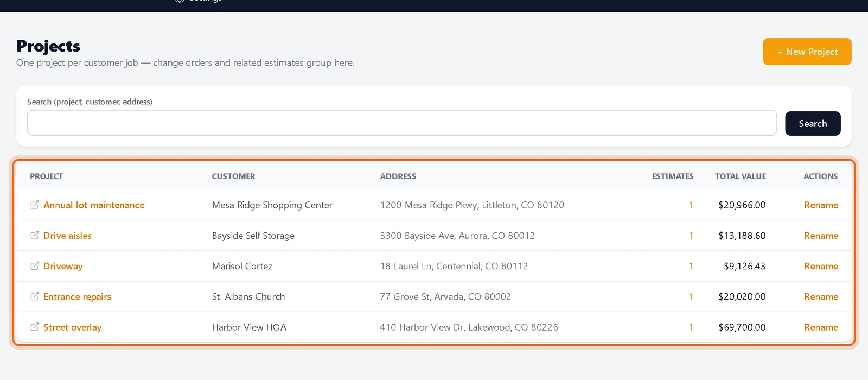Click the dark Search button
Viewport: 868px width, 380px height.
pyautogui.click(x=813, y=123)
